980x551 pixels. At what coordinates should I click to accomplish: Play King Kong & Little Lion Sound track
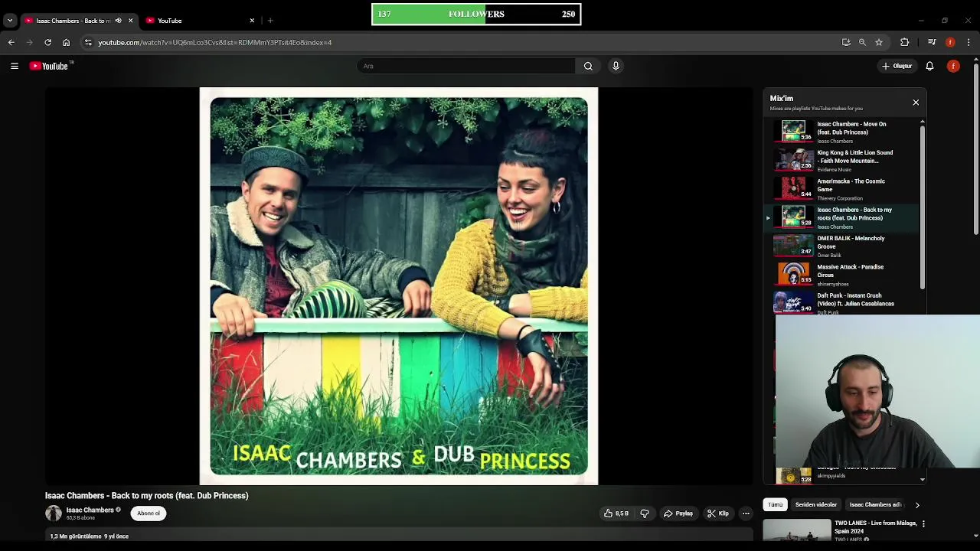pyautogui.click(x=842, y=160)
